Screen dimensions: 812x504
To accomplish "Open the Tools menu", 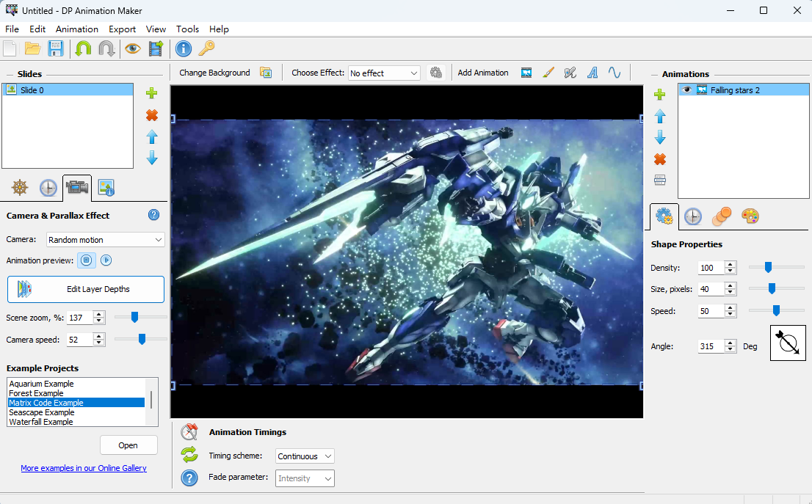I will click(187, 29).
